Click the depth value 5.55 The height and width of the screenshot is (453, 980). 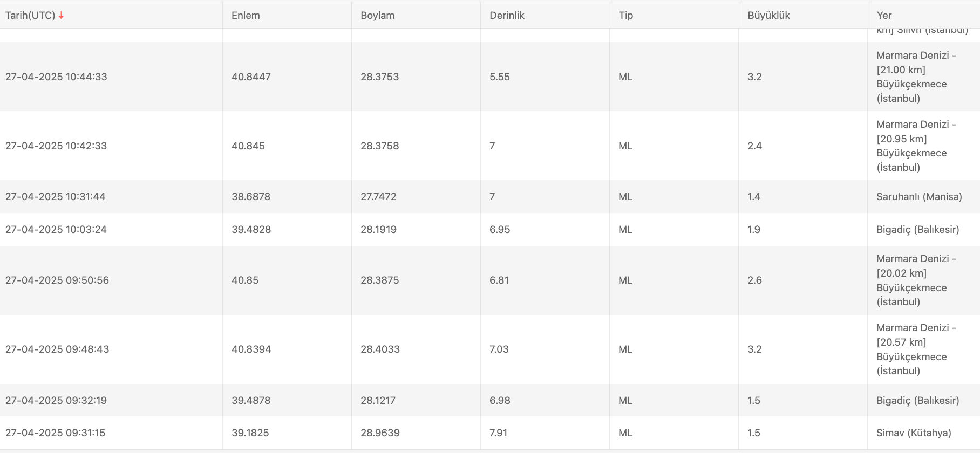pos(499,77)
